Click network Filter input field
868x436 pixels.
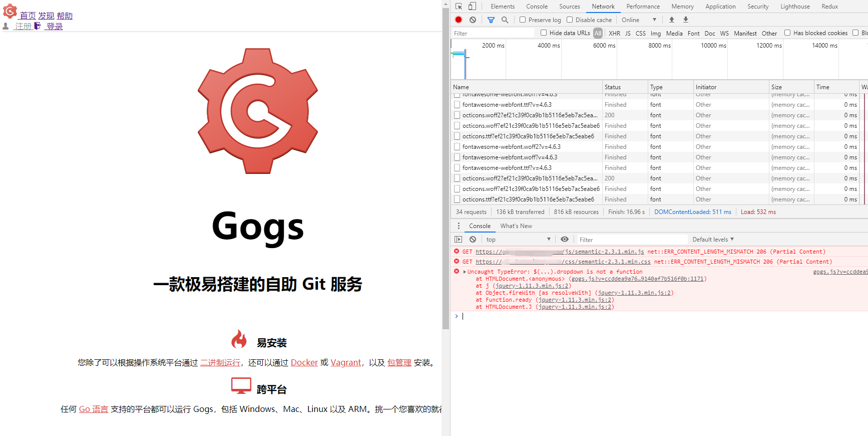(x=493, y=33)
